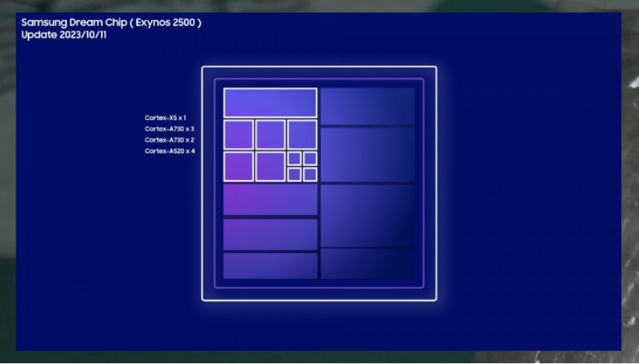
Task: Click the "Update 2023/10/11" date line
Action: [64, 35]
